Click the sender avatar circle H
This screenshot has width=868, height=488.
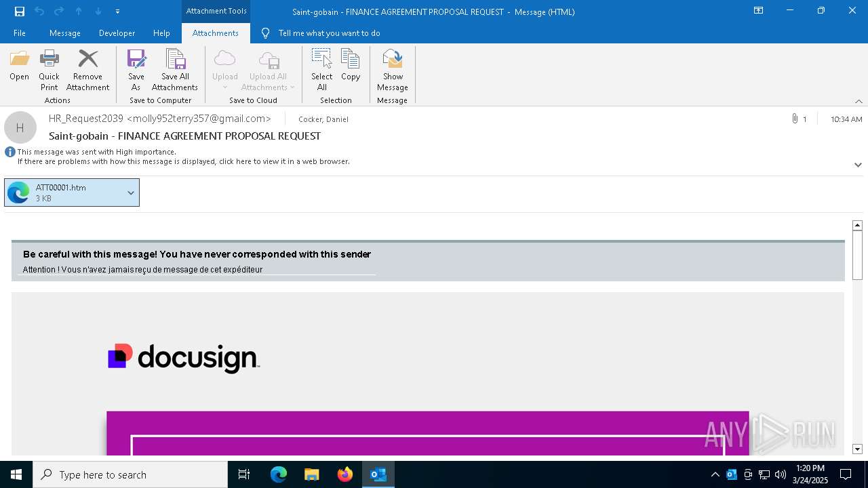point(20,127)
